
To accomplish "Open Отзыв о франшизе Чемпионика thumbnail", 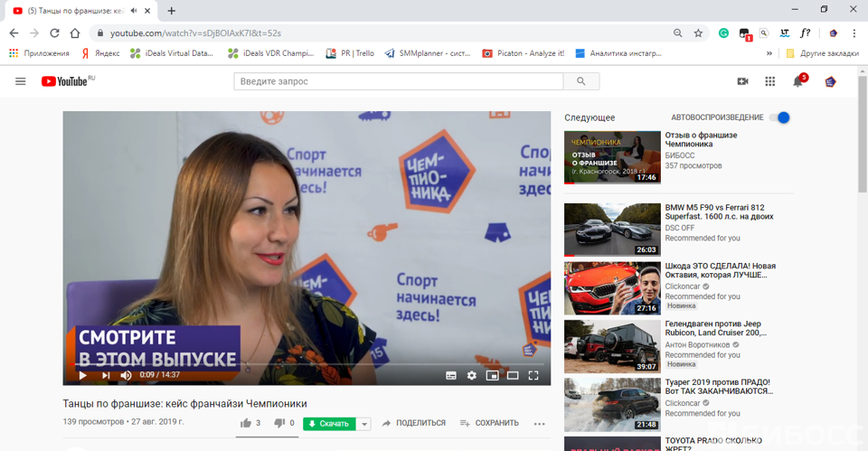I will coord(612,157).
